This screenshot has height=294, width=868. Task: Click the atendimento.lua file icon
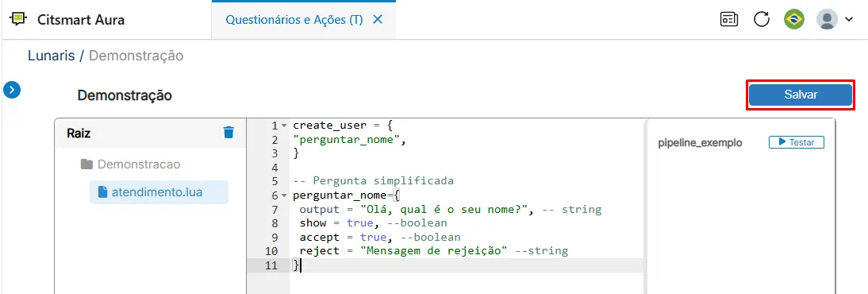pyautogui.click(x=102, y=192)
